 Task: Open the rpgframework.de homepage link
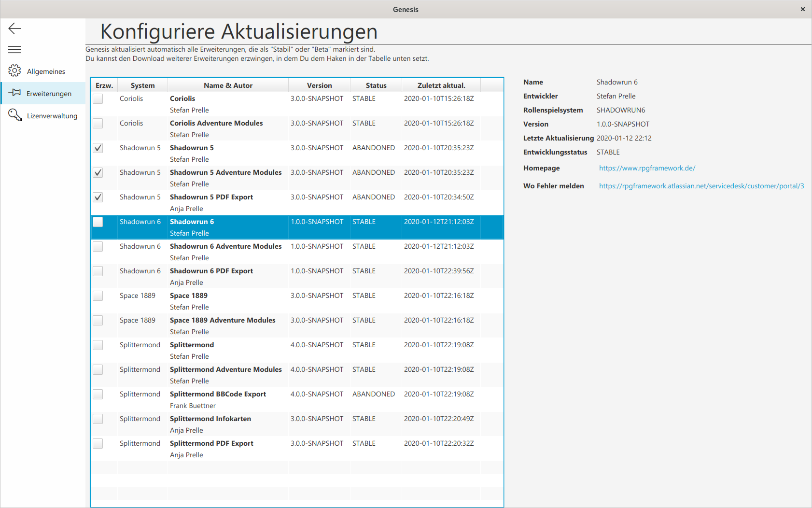[x=647, y=168]
